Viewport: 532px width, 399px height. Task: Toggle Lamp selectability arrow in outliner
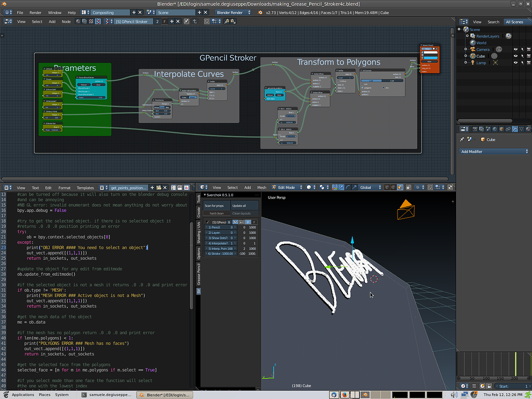point(523,63)
